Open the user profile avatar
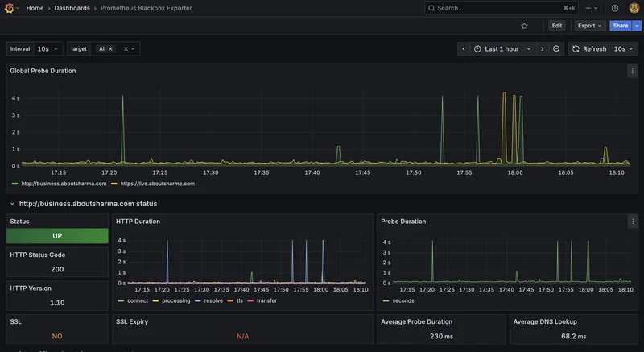Image resolution: width=644 pixels, height=352 pixels. point(634,8)
